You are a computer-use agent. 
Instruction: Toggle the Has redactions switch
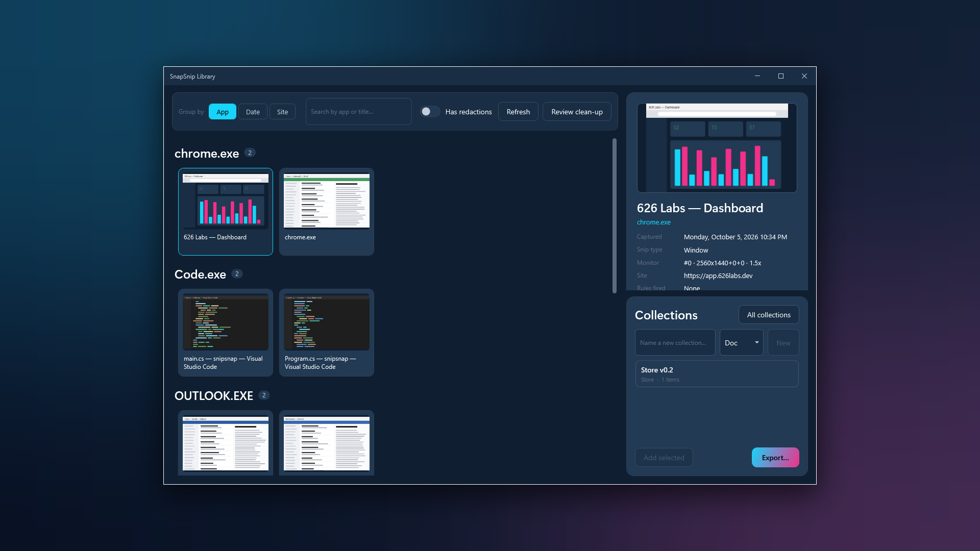point(430,112)
